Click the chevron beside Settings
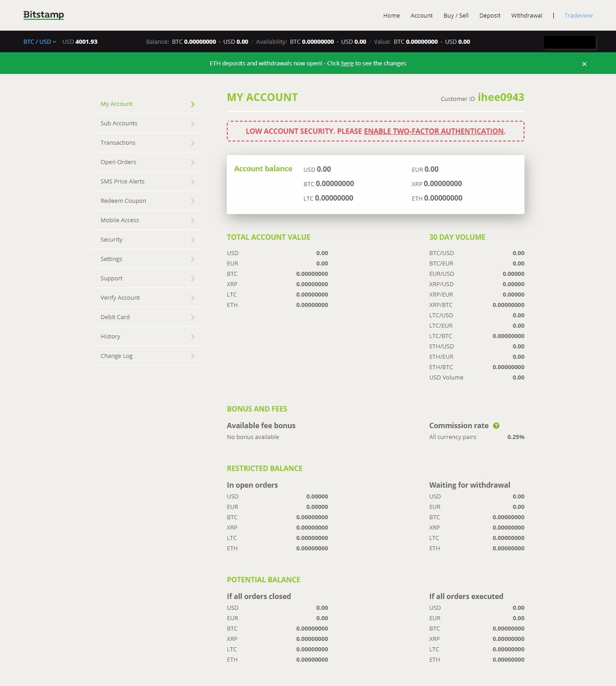This screenshot has height=686, width=616. tap(193, 259)
